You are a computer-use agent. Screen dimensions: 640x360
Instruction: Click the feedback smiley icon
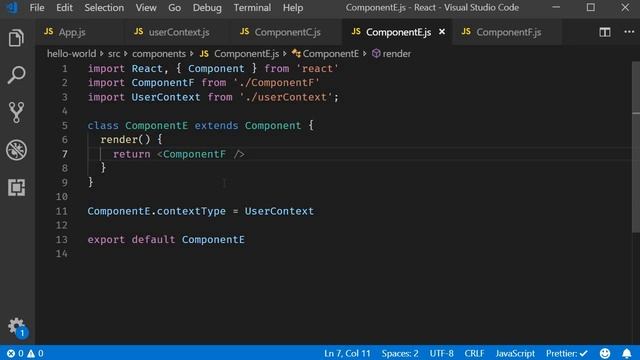pos(605,353)
